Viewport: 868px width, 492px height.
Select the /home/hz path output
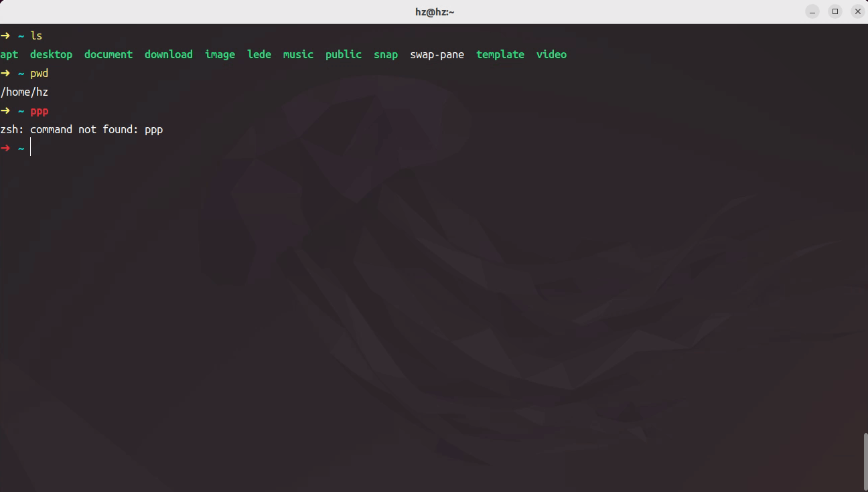point(24,92)
